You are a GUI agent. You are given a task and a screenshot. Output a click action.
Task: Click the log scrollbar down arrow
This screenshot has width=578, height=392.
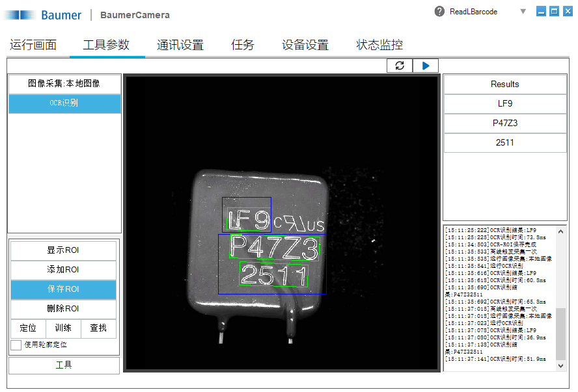(560, 366)
